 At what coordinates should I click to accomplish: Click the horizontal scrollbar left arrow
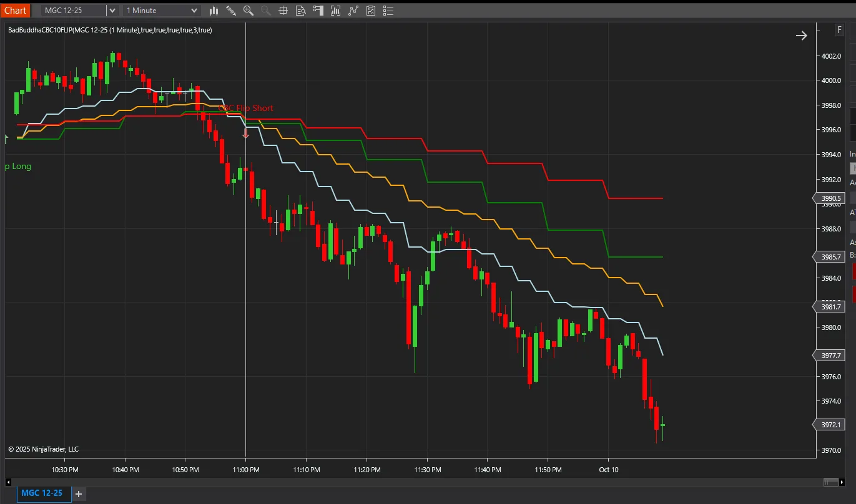(8, 482)
